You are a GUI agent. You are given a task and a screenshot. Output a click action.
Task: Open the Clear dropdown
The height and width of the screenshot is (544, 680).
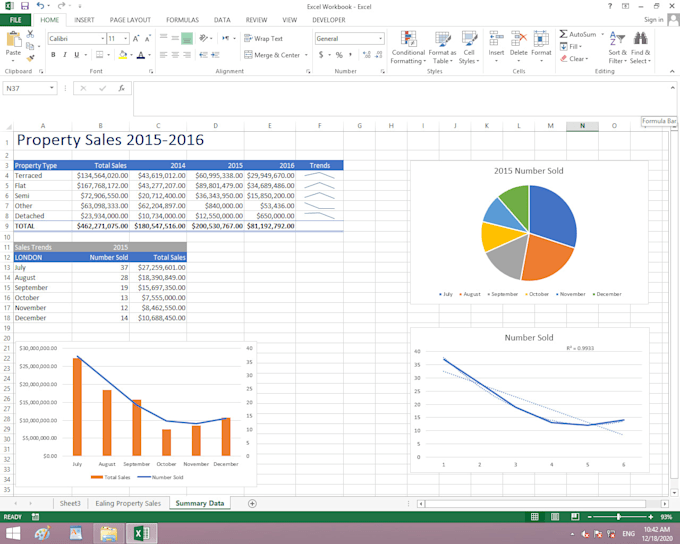[574, 59]
